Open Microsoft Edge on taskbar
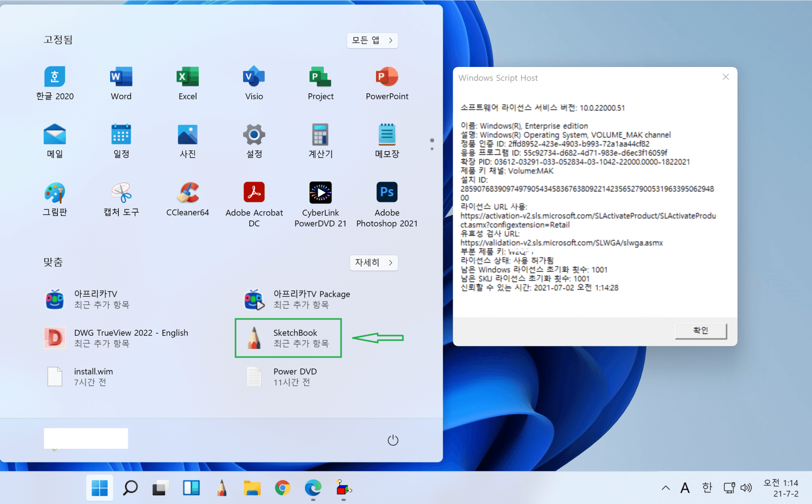 click(x=313, y=488)
